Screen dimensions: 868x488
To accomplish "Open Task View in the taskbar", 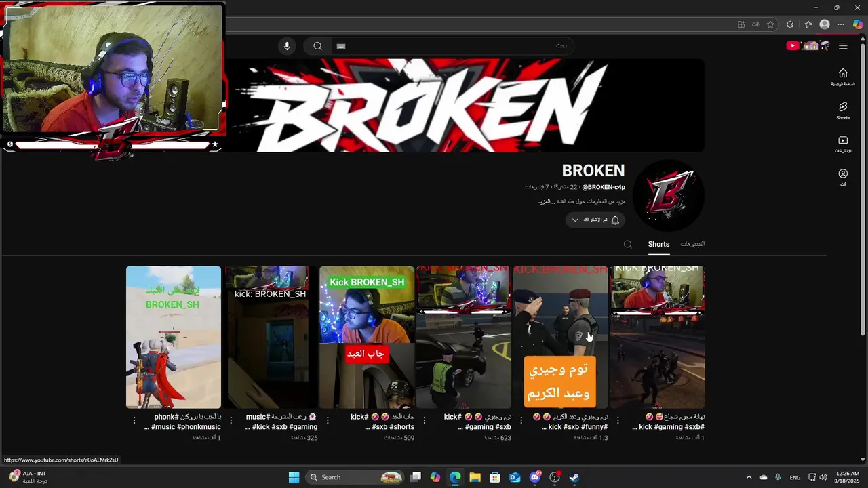I will (x=416, y=477).
